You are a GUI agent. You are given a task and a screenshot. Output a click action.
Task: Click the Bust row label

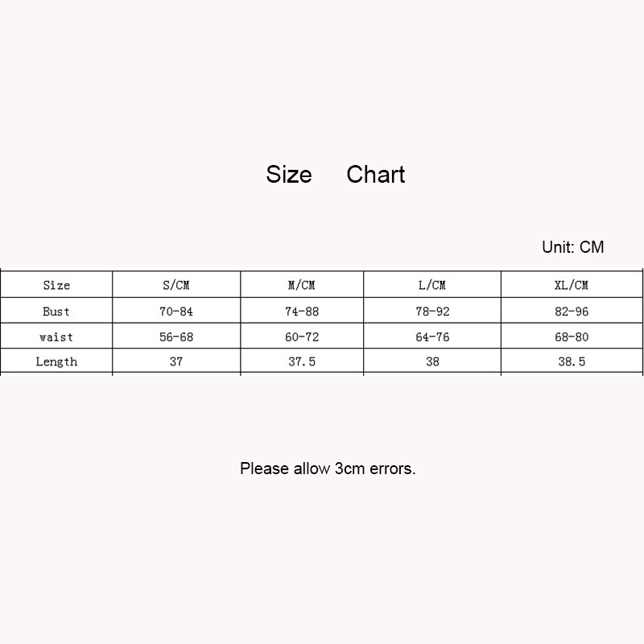(56, 312)
